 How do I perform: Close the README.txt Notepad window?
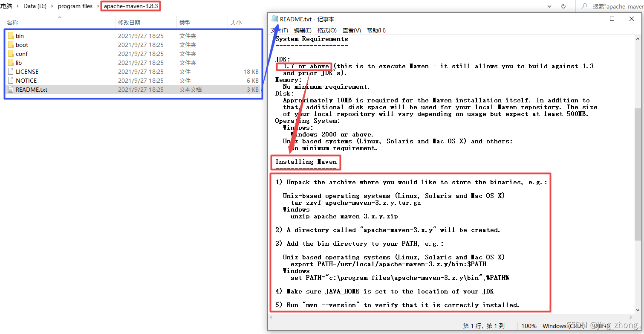632,19
